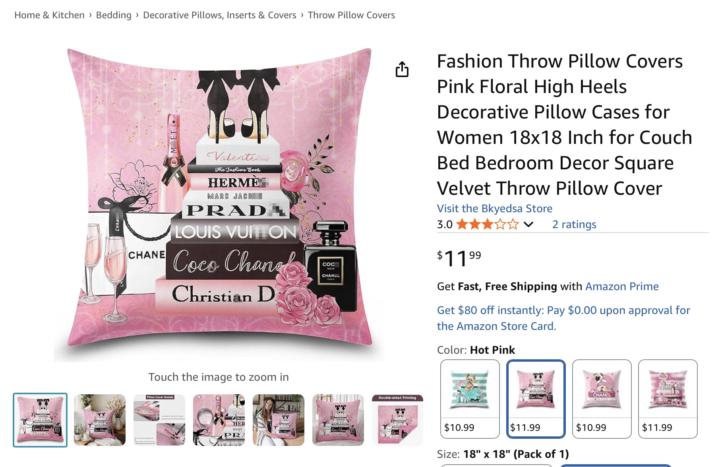
Task: Select the first pillow thumbnail image
Action: tap(40, 420)
